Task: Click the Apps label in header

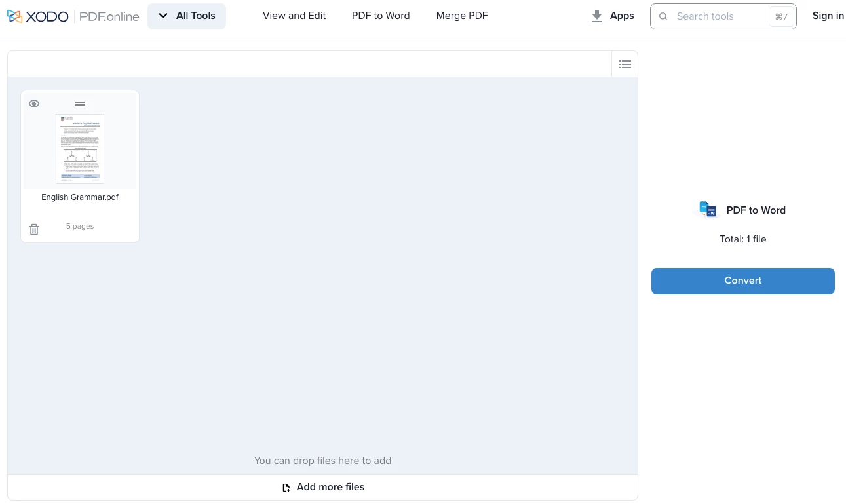Action: (622, 16)
